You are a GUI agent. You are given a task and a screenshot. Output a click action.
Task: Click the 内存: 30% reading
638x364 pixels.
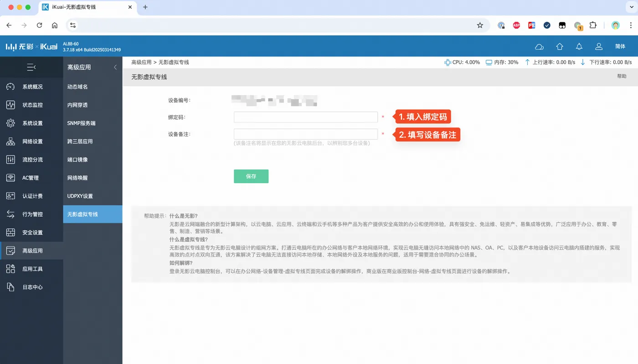[x=506, y=62]
